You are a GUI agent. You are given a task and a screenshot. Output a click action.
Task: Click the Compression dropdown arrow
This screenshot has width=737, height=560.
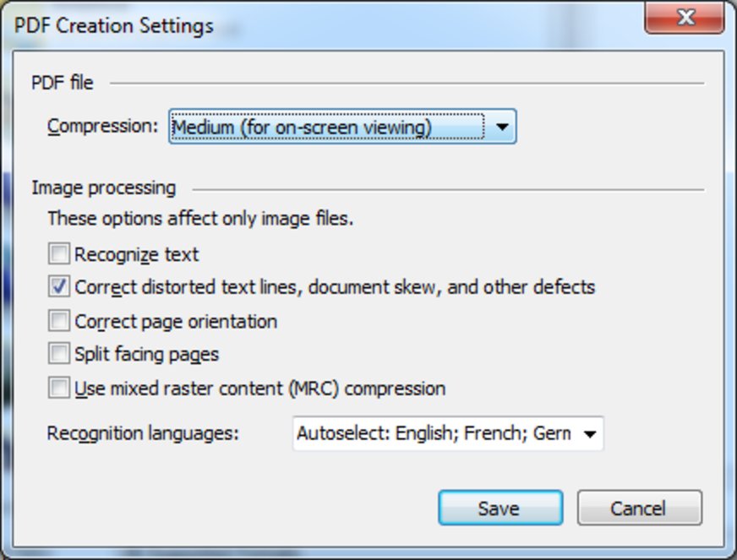pos(502,128)
